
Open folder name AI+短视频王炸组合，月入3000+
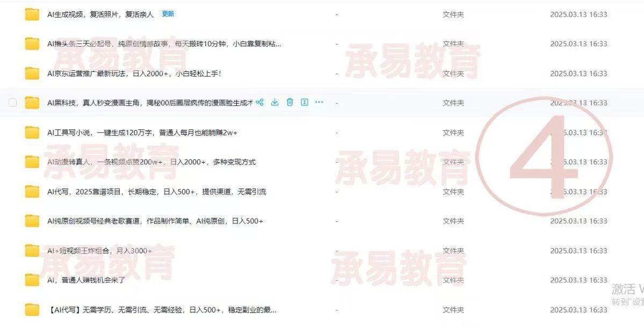point(100,251)
